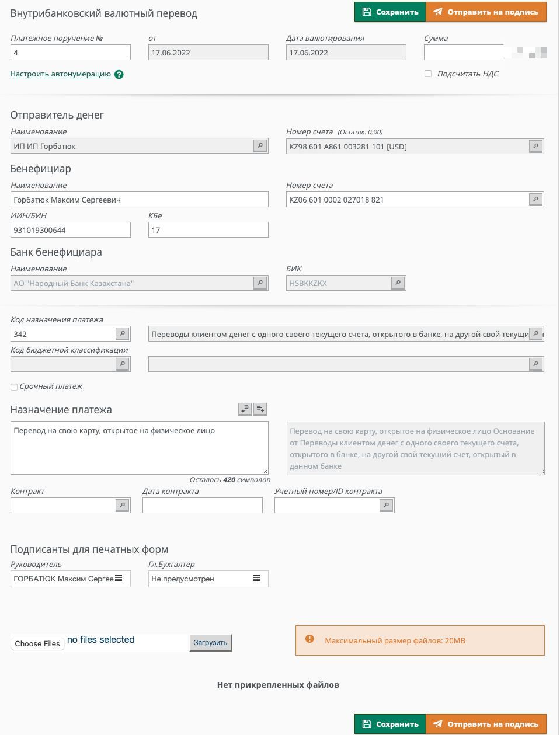Image resolution: width=560 pixels, height=735 pixels.
Task: Enable the 'Подсчитать НДС' checkbox
Action: coord(428,74)
